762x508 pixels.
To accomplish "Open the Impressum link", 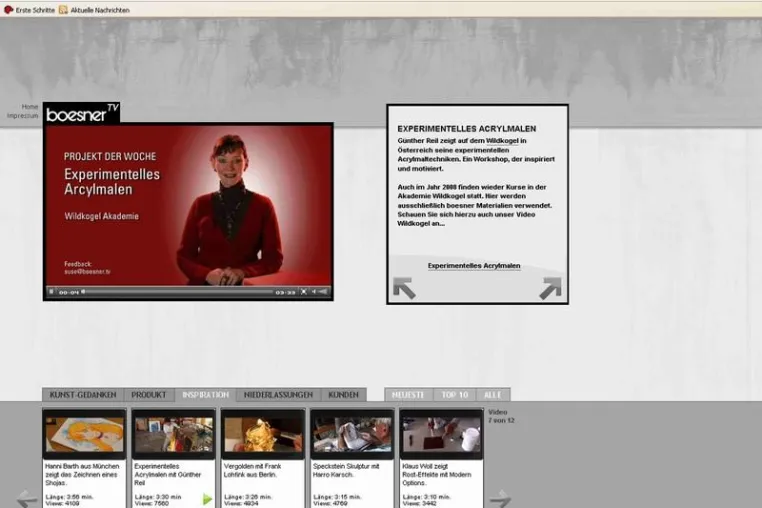I will tap(22, 116).
